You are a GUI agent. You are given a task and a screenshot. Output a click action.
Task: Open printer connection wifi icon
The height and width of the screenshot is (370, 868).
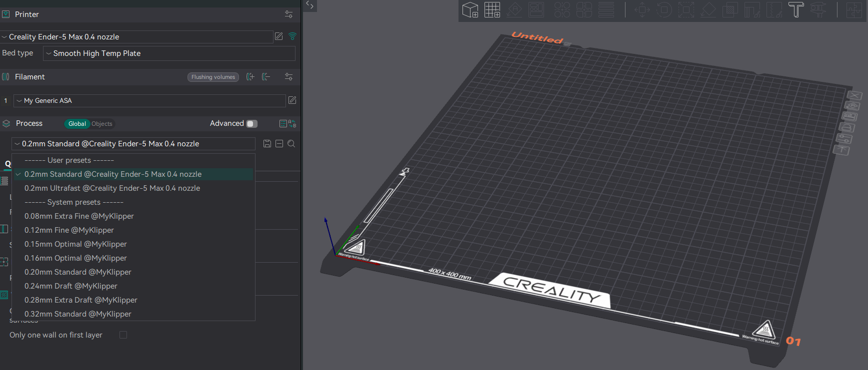(x=292, y=36)
